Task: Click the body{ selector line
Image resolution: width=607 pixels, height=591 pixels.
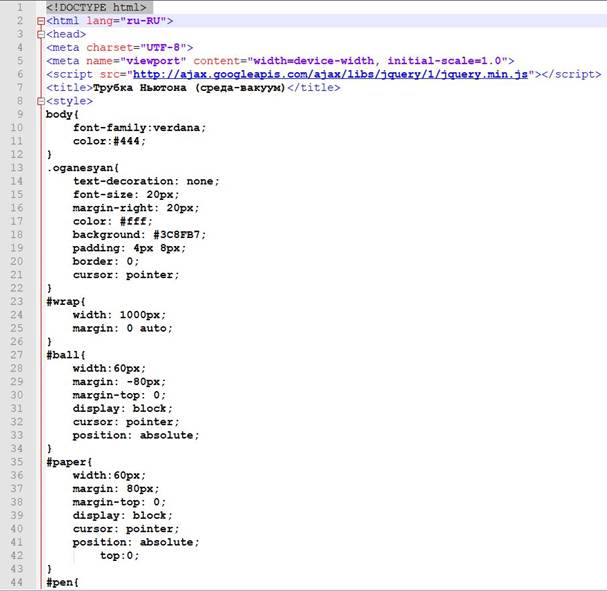Action: (62, 115)
